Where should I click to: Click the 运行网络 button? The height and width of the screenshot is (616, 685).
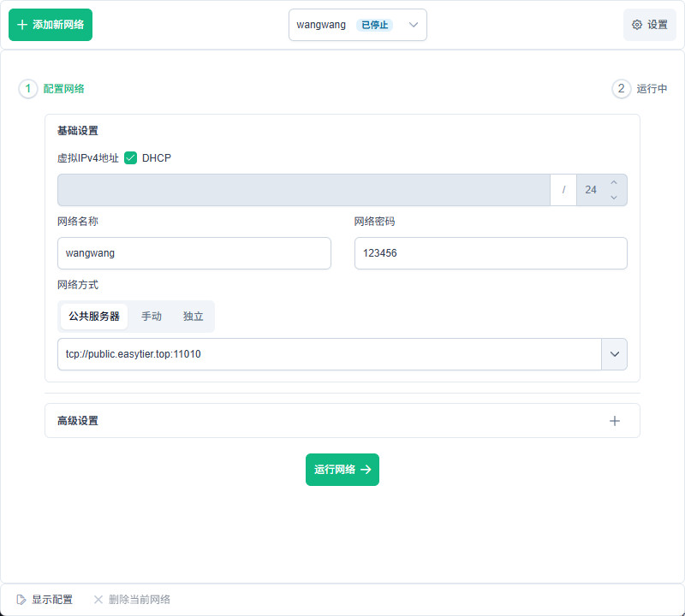click(342, 470)
